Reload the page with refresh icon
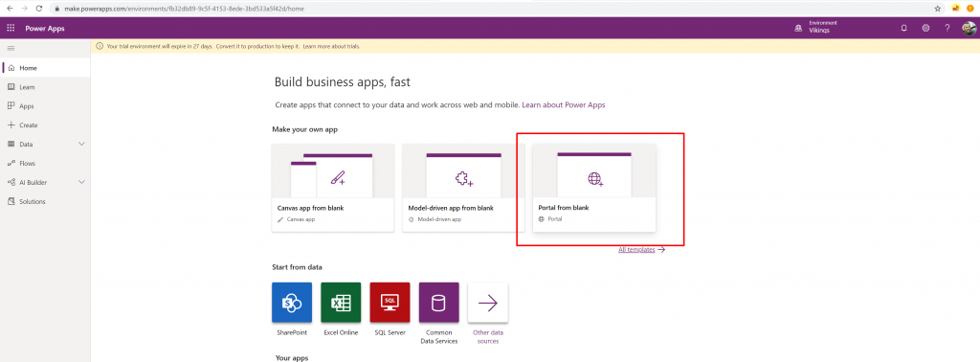This screenshot has width=980, height=362. coord(39,9)
